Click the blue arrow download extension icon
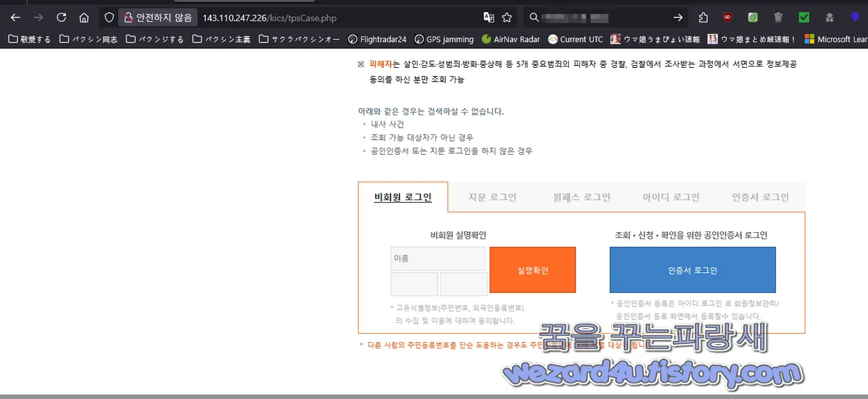 852,18
